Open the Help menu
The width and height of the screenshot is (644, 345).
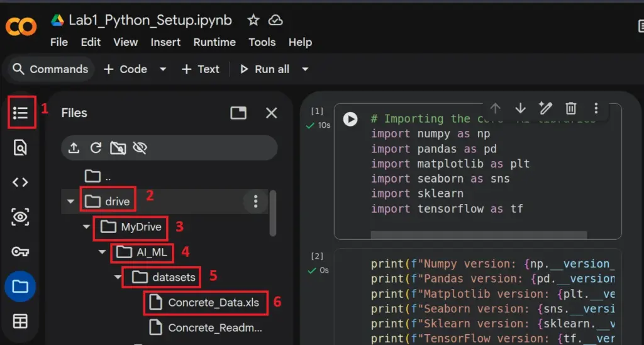click(300, 42)
